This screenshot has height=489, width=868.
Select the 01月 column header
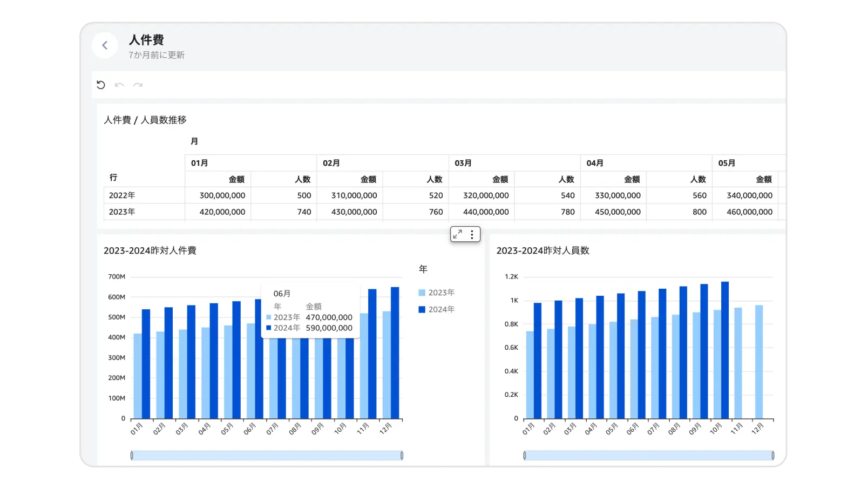pos(199,163)
